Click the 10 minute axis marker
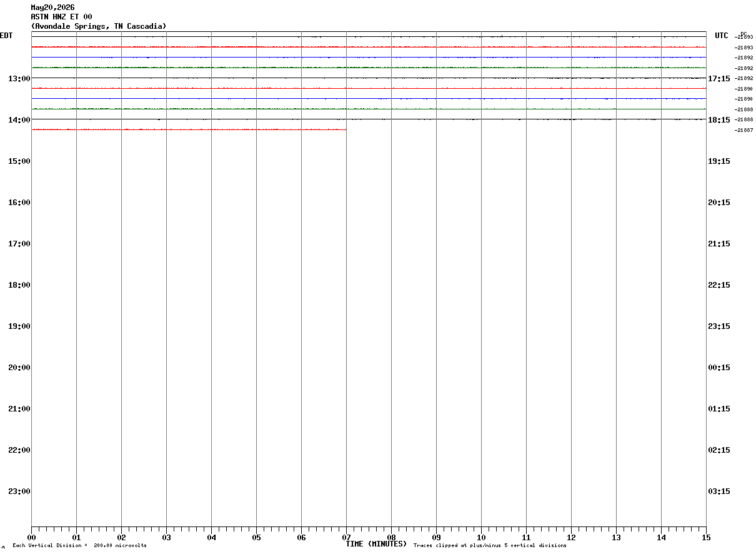 [x=481, y=537]
